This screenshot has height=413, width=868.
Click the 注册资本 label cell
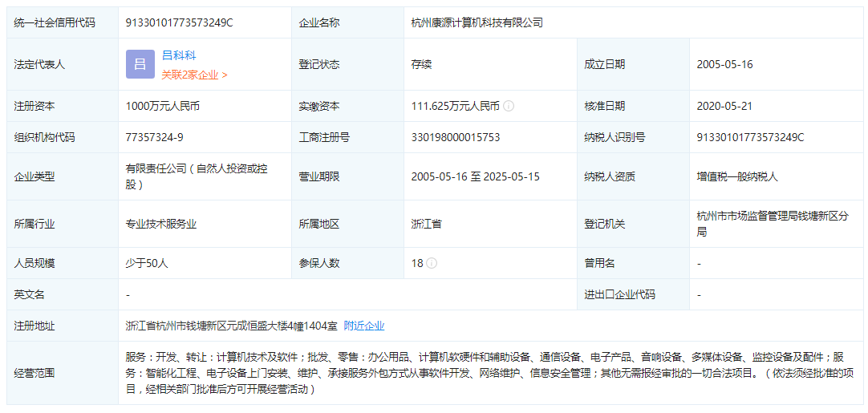tap(63, 106)
